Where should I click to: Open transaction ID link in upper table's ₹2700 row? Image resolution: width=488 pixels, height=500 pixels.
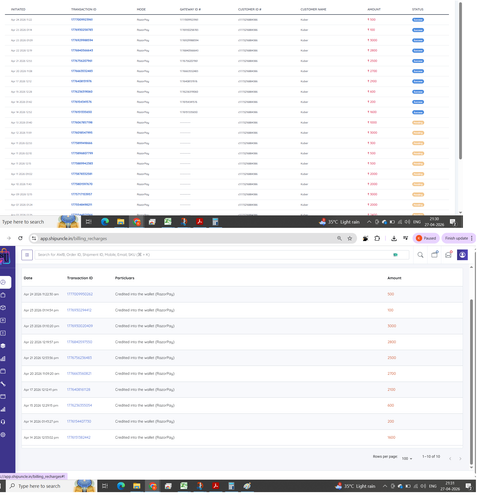coord(82,71)
